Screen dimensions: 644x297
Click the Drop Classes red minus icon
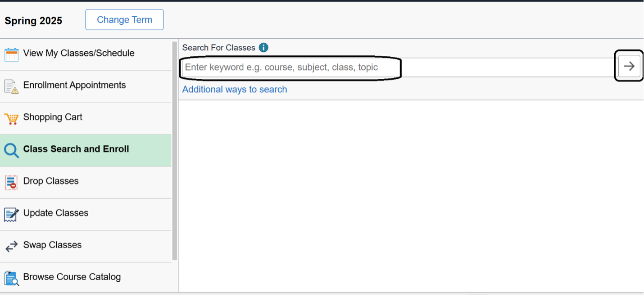pos(11,182)
